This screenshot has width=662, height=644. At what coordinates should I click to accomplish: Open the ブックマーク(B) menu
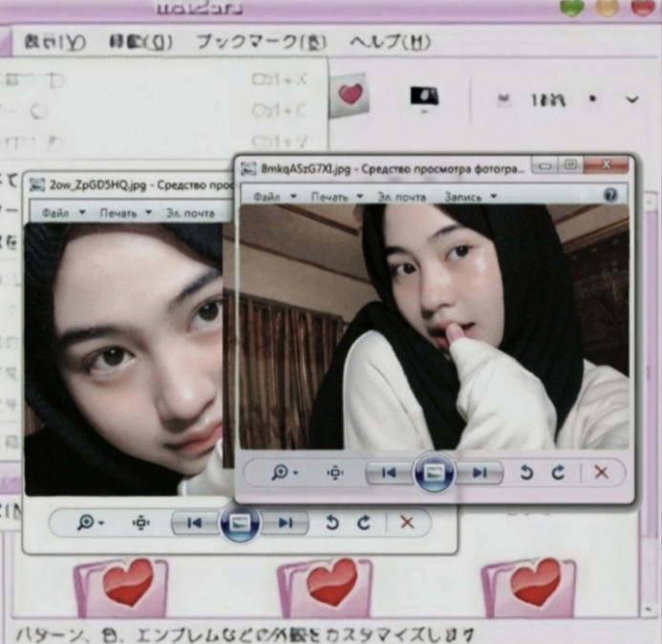(x=260, y=43)
